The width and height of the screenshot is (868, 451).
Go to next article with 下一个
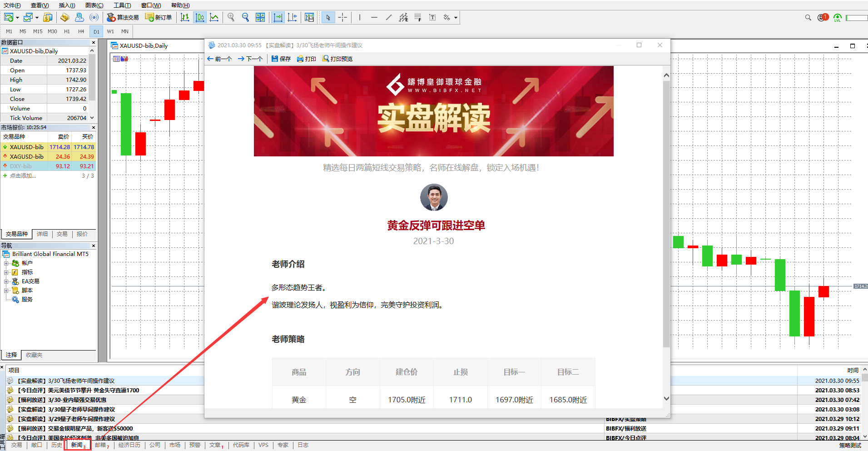coord(250,59)
